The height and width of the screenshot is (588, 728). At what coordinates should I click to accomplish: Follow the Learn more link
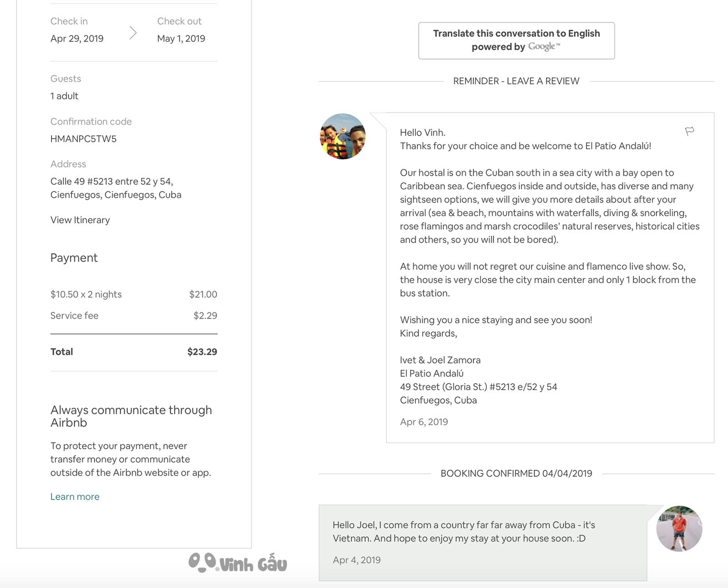75,497
